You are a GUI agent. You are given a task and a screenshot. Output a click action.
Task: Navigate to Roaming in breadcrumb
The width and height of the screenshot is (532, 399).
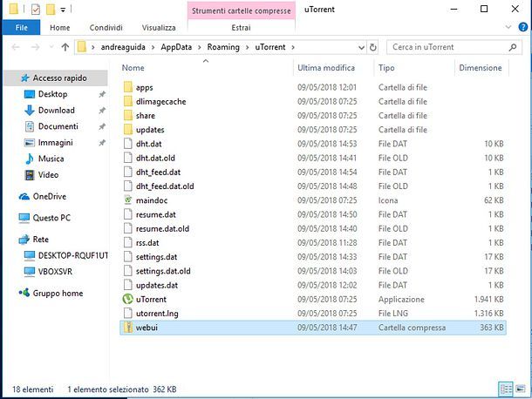click(223, 47)
